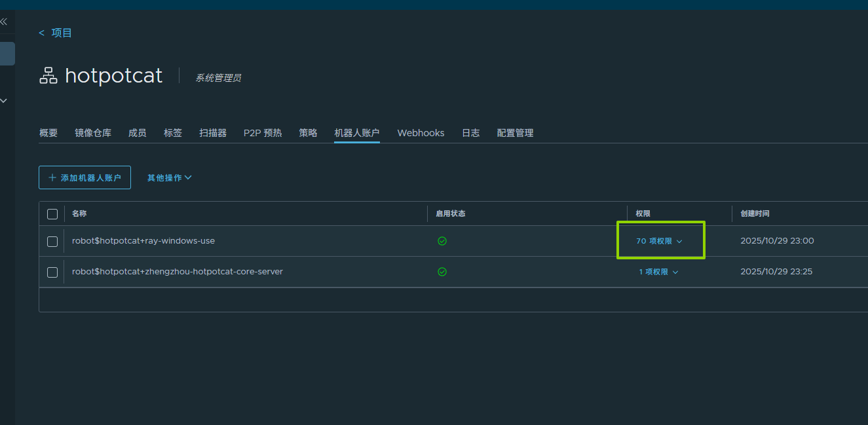Expand the left sidebar chevron item
This screenshot has height=425, width=868.
pos(4,101)
